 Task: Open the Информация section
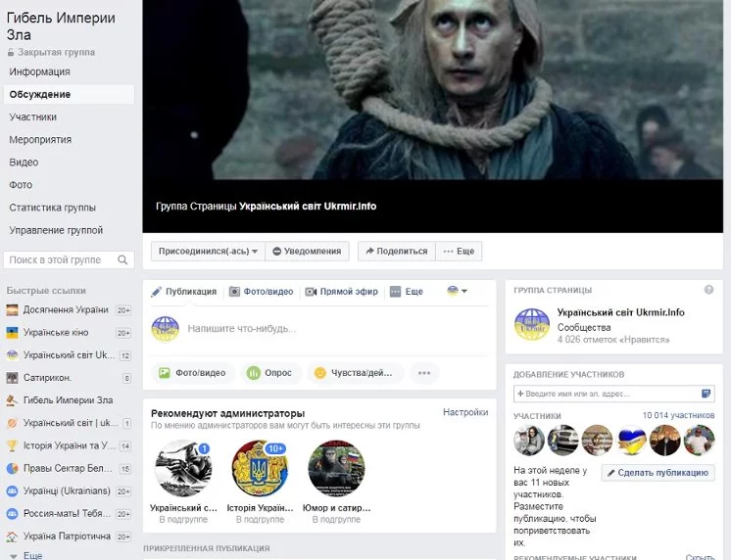[39, 71]
